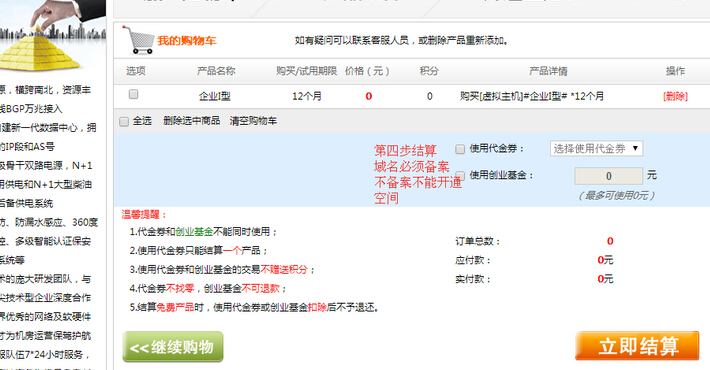Enable the 使用代金券 checkbox

(460, 149)
